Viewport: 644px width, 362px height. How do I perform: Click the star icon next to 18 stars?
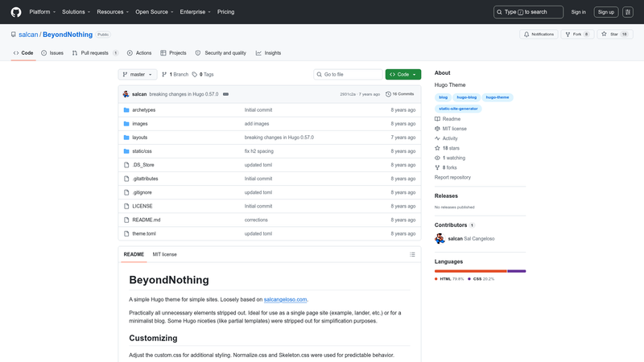[437, 148]
